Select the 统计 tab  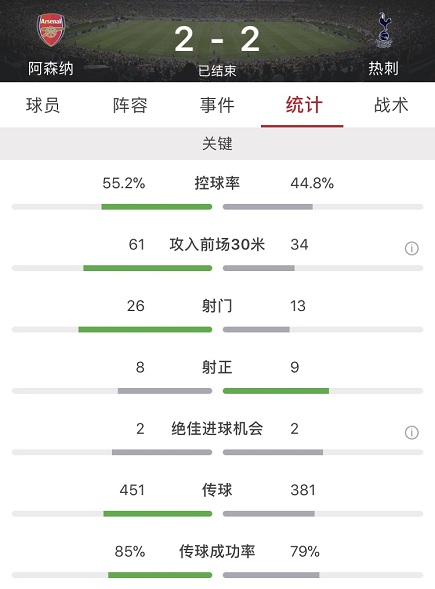click(x=304, y=105)
